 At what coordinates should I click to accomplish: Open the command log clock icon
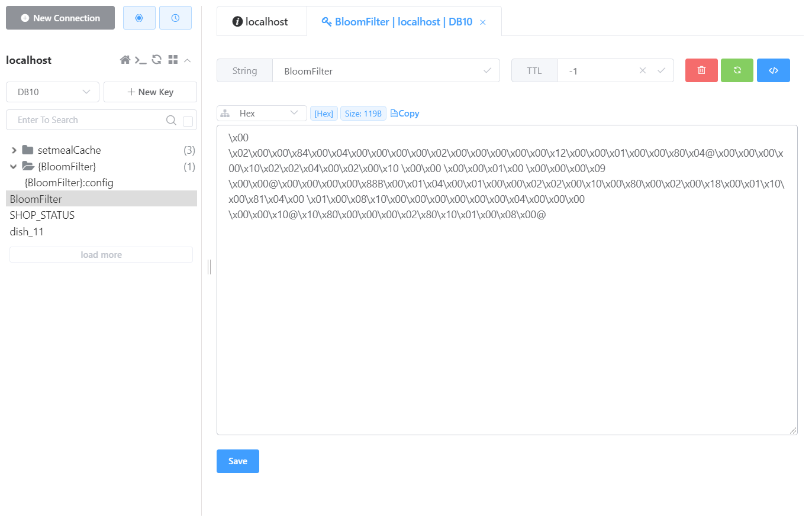[175, 18]
